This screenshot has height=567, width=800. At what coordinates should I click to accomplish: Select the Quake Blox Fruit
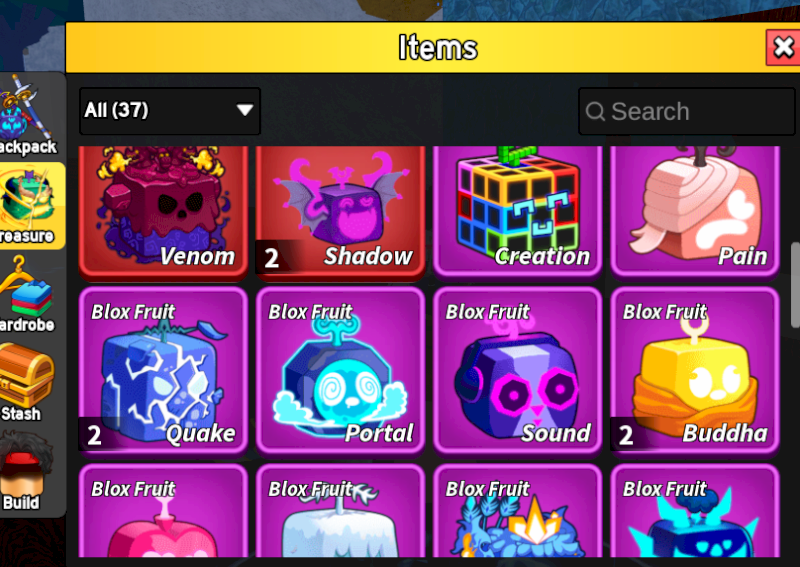click(163, 371)
